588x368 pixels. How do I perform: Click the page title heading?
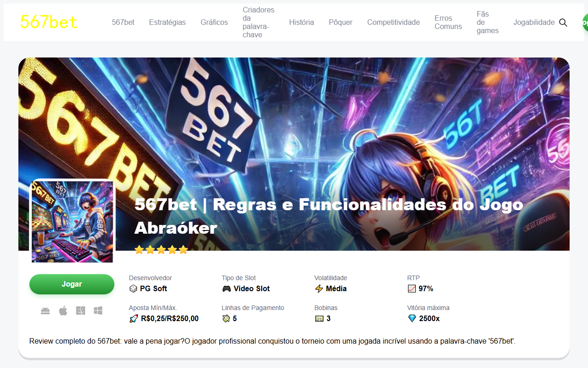[x=329, y=216]
